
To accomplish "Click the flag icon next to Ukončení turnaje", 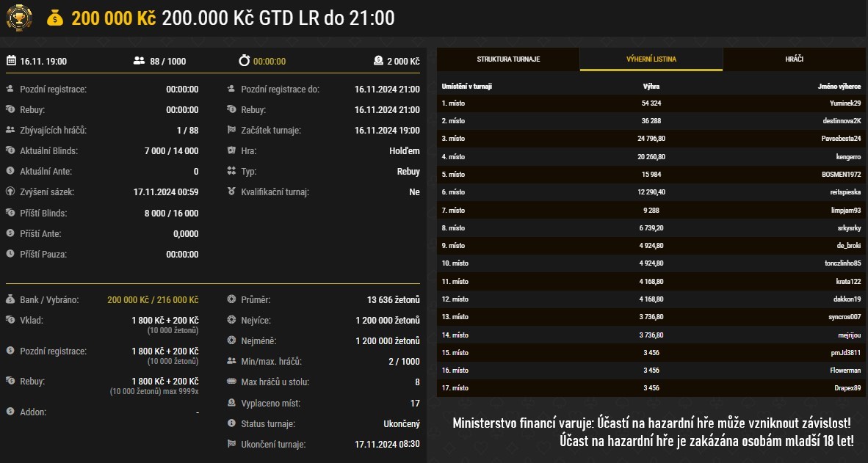I will point(233,443).
